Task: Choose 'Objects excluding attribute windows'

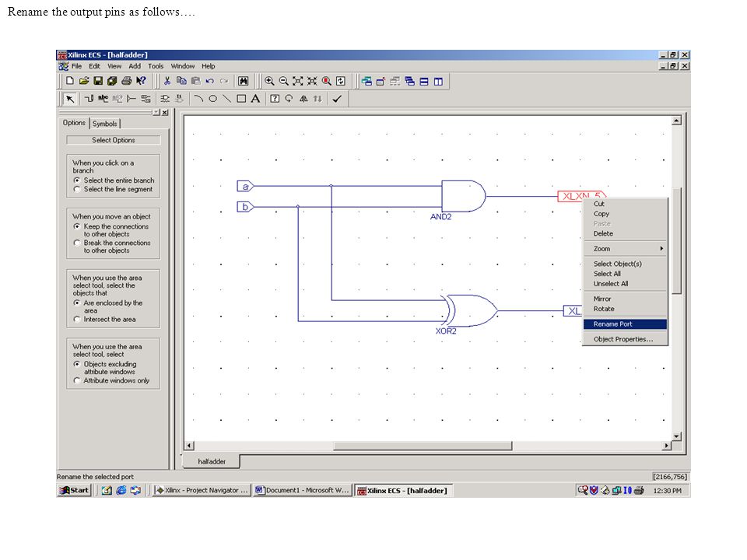Action: (x=77, y=364)
